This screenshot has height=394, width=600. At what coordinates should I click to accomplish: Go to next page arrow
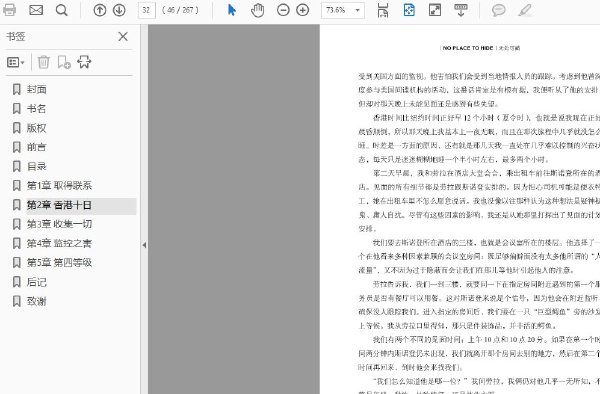119,10
